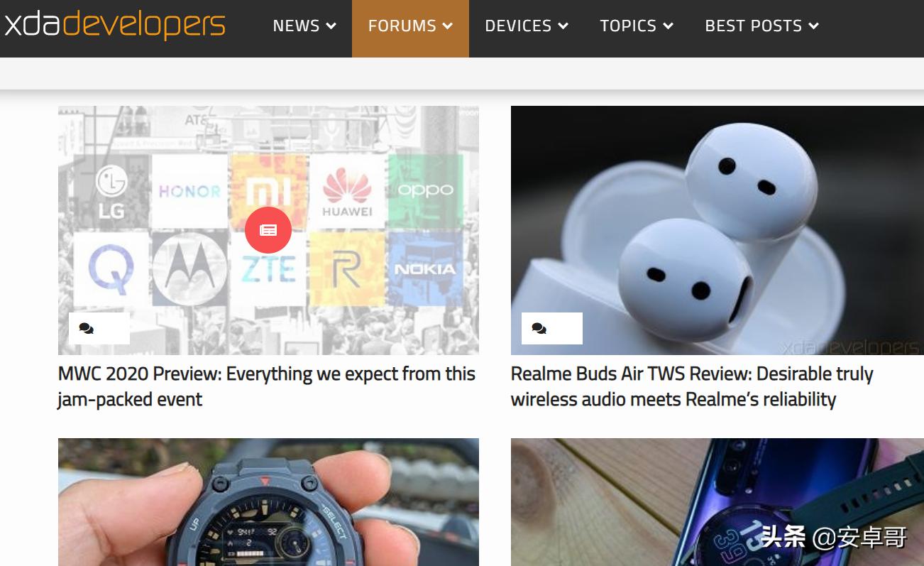Open comments icon on Realme Buds article
Viewport: 924px width, 566px height.
click(x=539, y=328)
